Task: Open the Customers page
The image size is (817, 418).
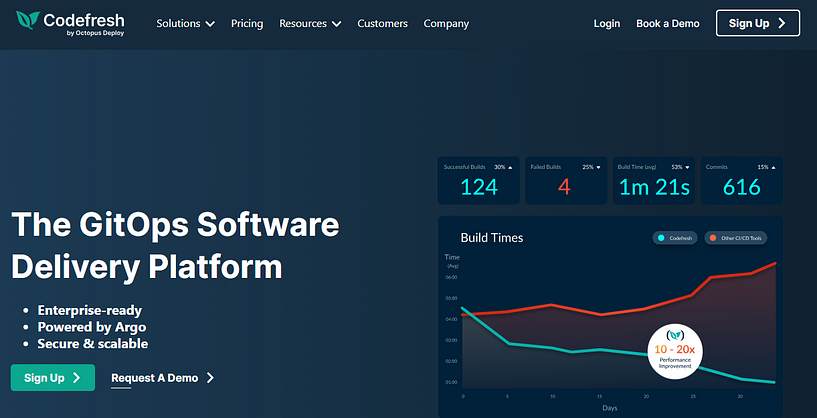Action: pos(382,23)
